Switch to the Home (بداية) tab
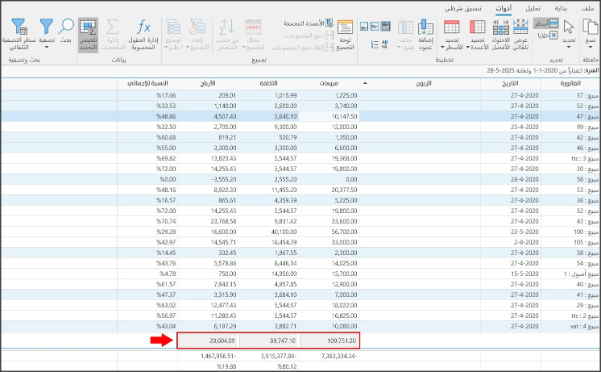601x372 pixels. click(x=560, y=8)
